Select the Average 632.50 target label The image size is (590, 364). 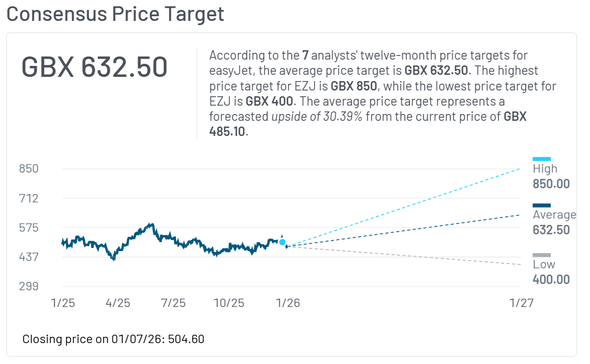coord(551,222)
